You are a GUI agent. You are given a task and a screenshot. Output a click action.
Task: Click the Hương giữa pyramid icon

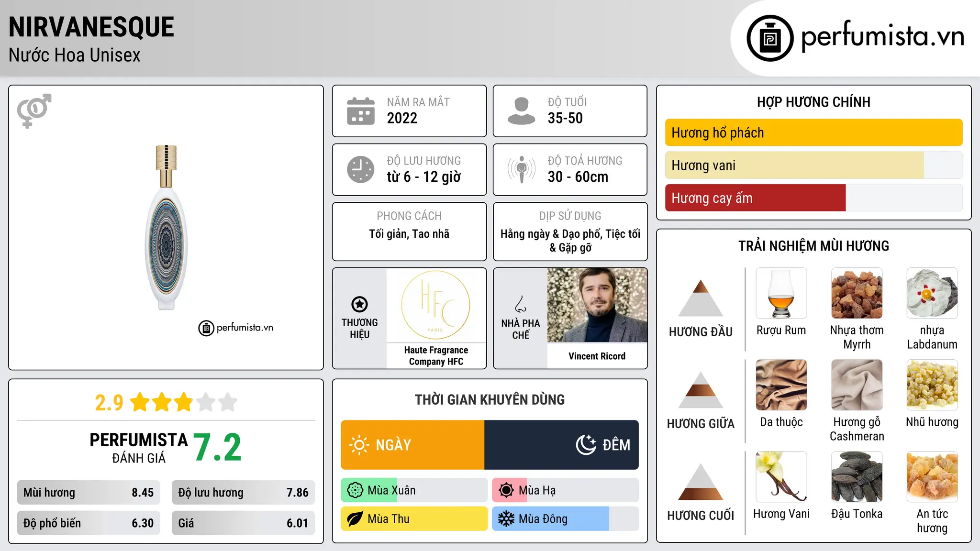pyautogui.click(x=701, y=390)
